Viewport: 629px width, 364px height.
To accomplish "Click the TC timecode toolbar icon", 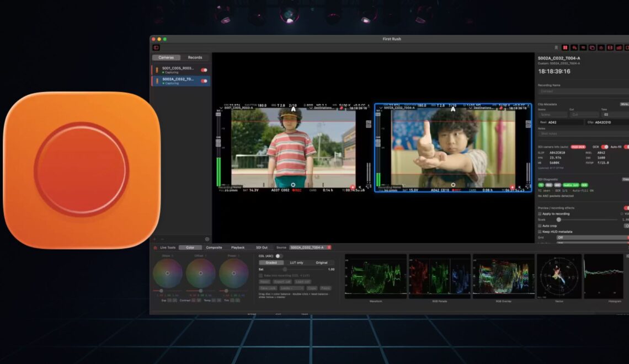I will pos(583,47).
